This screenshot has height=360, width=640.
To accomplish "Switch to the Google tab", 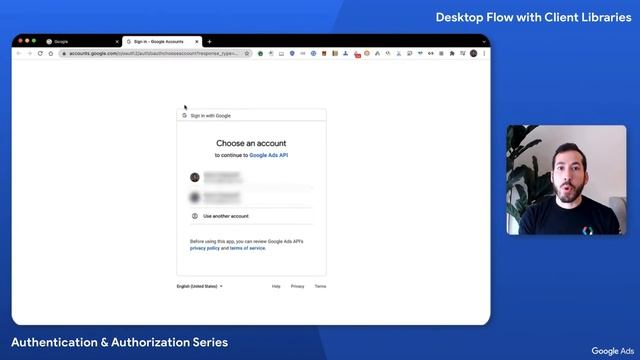I will [81, 42].
